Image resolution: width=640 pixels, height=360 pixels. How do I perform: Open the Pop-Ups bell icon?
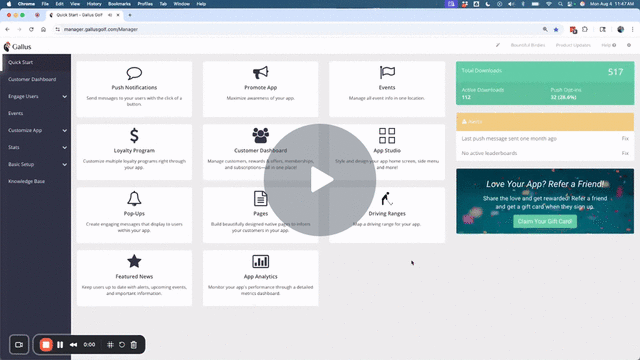[x=134, y=199]
